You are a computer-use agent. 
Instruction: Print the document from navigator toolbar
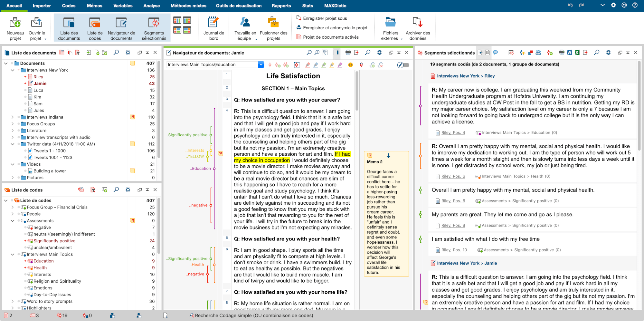pos(348,53)
